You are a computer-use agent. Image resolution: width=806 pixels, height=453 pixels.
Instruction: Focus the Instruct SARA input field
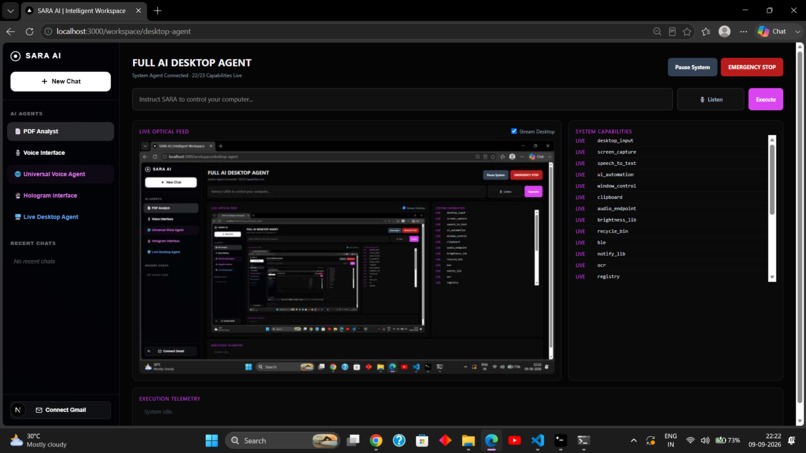point(402,99)
